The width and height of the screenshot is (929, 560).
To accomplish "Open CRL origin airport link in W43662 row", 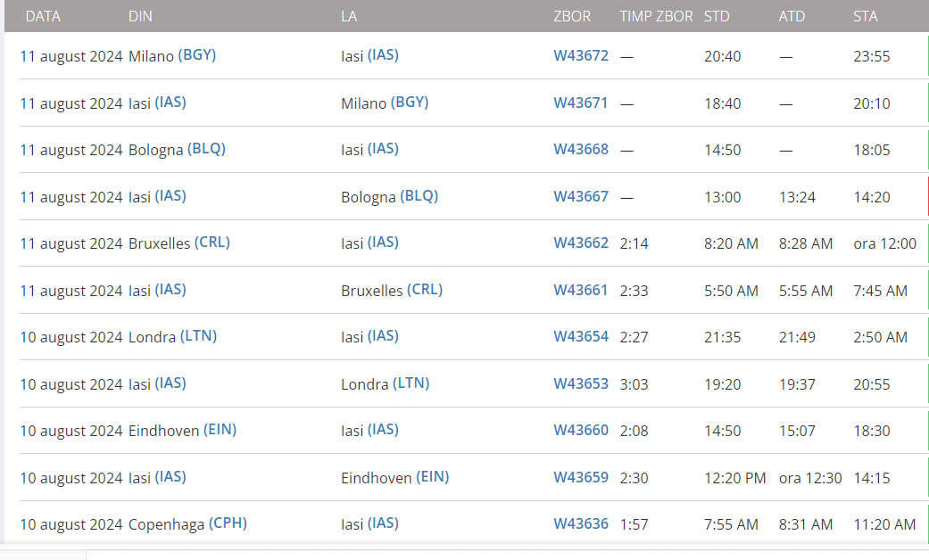I will [x=212, y=243].
